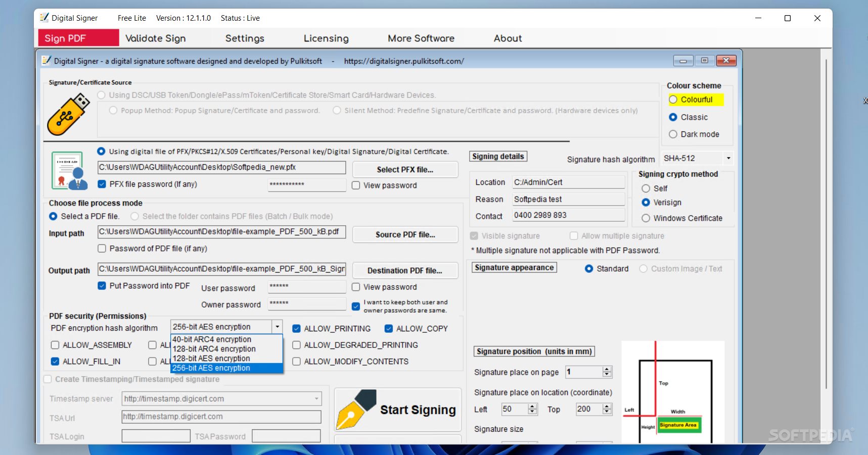Toggle Password of PDF file checkbox
868x455 pixels.
tap(102, 248)
